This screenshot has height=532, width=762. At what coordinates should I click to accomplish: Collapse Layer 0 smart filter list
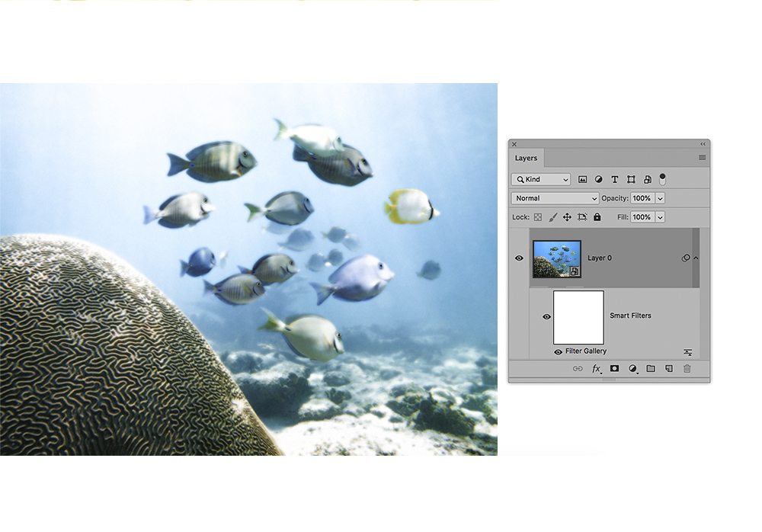point(696,258)
